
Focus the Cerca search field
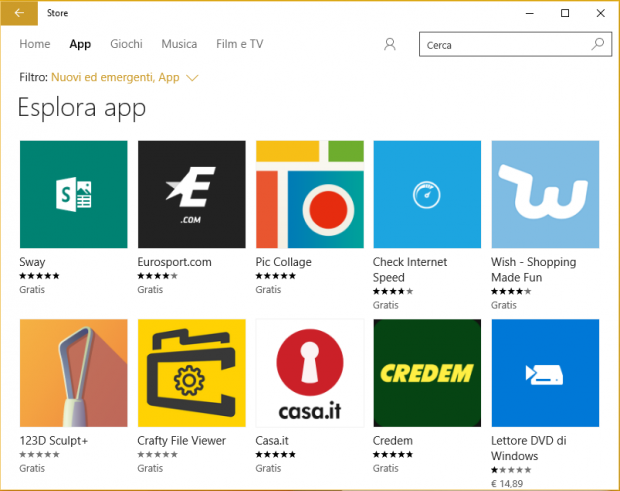516,44
